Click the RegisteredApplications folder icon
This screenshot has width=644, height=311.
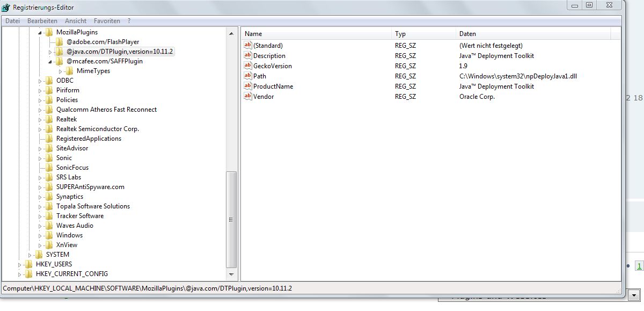click(x=49, y=139)
